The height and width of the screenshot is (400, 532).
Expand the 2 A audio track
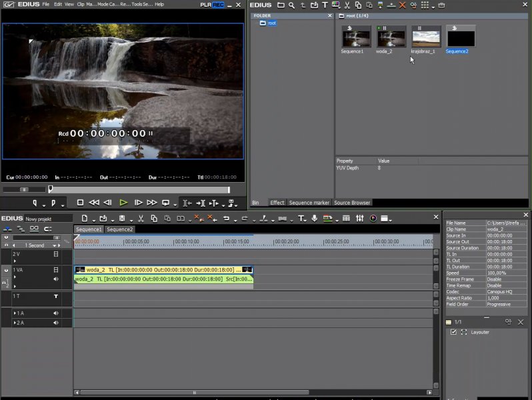pos(15,323)
